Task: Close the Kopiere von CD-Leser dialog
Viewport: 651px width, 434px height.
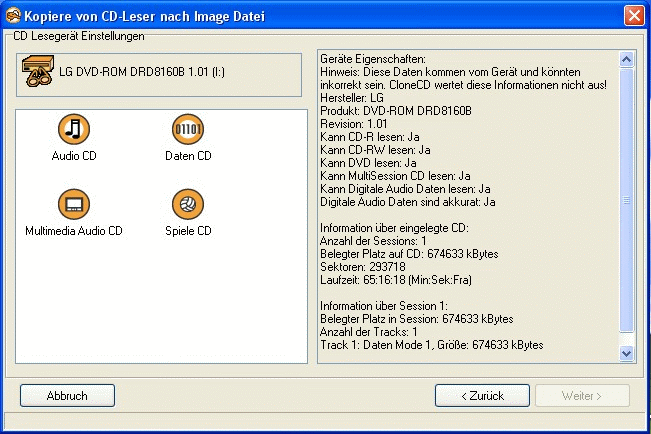Action: pos(633,15)
